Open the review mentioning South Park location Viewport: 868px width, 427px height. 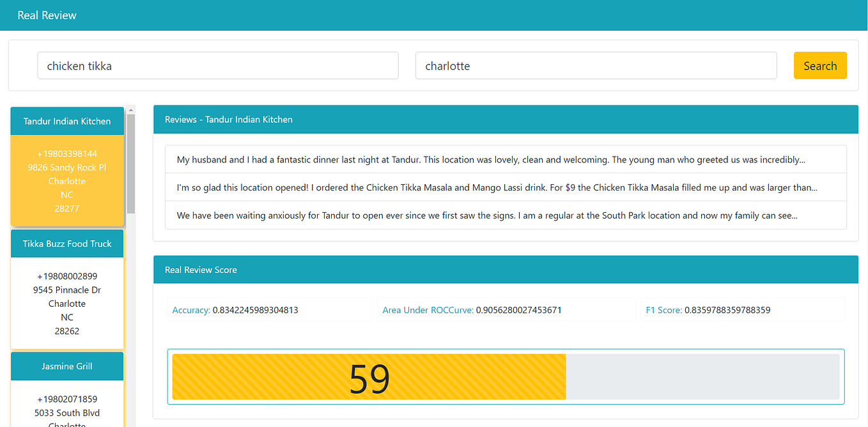(505, 215)
